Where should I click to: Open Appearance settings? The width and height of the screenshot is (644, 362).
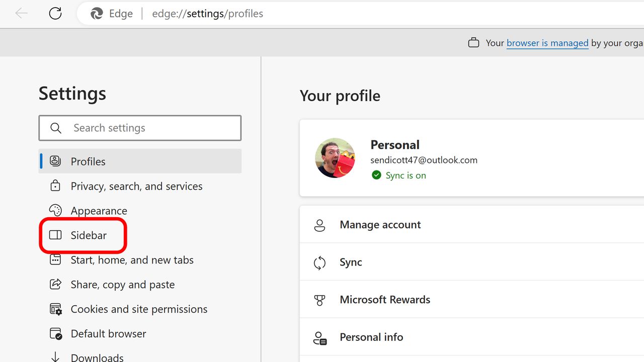99,211
